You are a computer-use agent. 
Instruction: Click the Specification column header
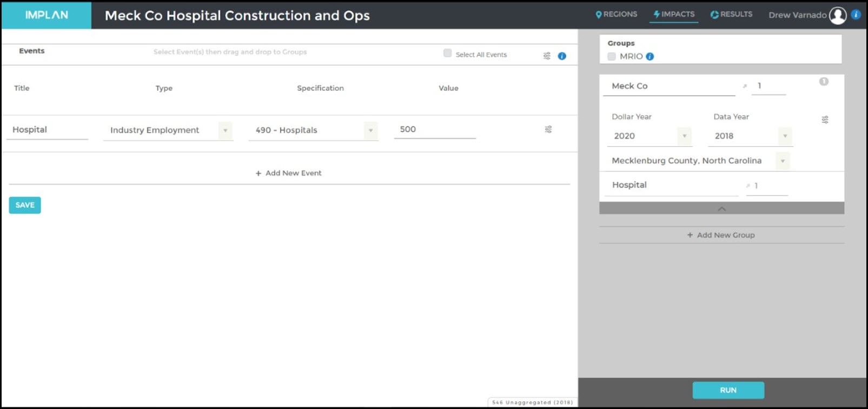point(320,88)
